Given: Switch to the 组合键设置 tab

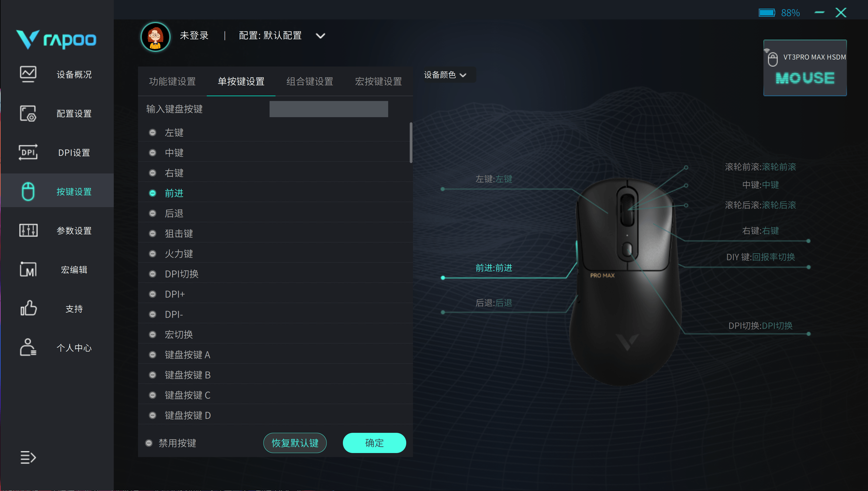Looking at the screenshot, I should pyautogui.click(x=310, y=82).
